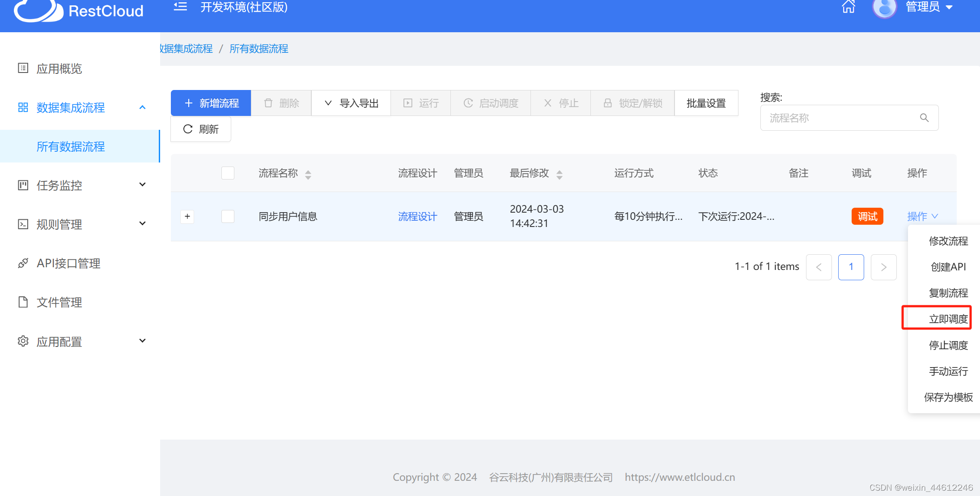Open the 流程设计 link in the row
Viewport: 980px width, 496px height.
click(417, 217)
